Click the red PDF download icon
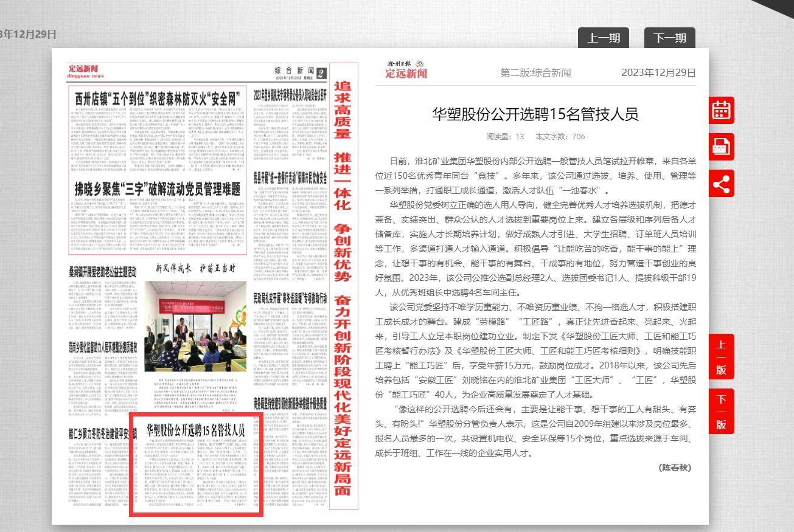 pyautogui.click(x=723, y=147)
